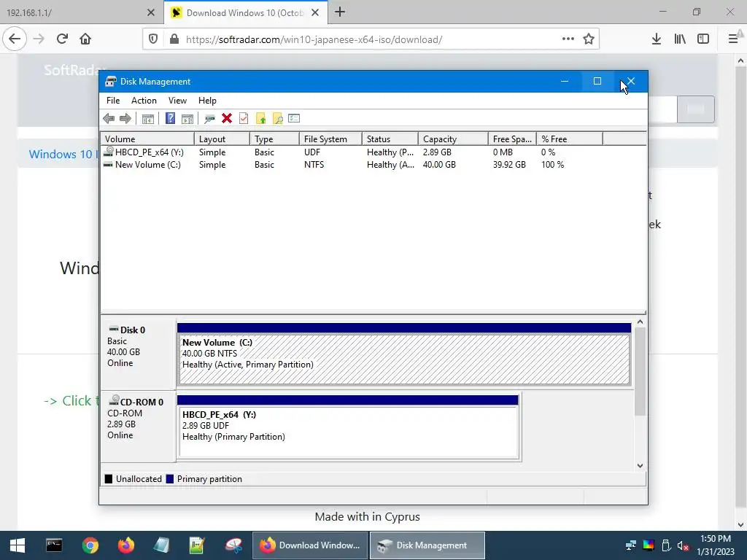This screenshot has width=747, height=560.
Task: Toggle Firefox sidebar icon
Action: click(x=703, y=39)
